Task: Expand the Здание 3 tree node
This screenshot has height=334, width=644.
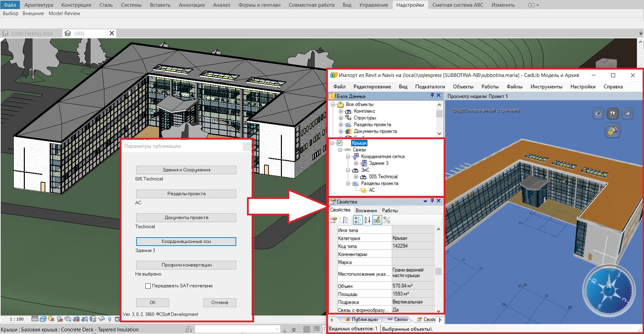Action: [356, 163]
